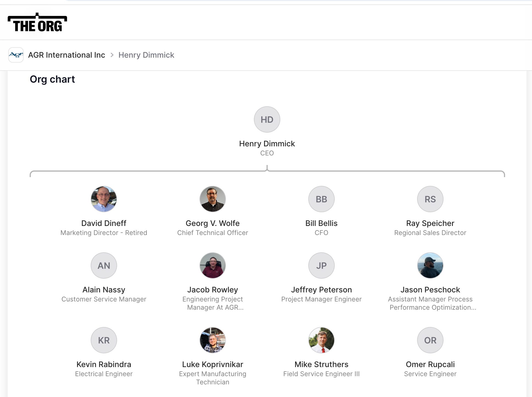The width and height of the screenshot is (532, 397).
Task: Open Jason Peschock name link
Action: pos(430,290)
